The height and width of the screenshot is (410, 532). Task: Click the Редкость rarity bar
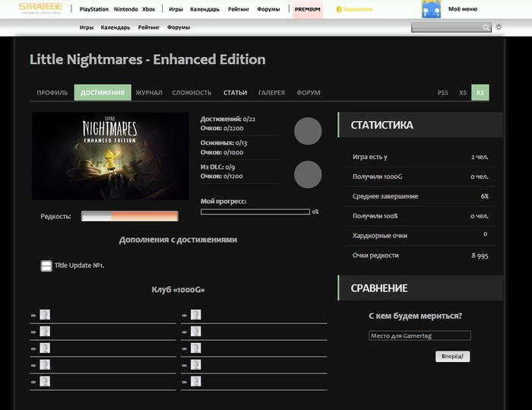[x=129, y=217]
